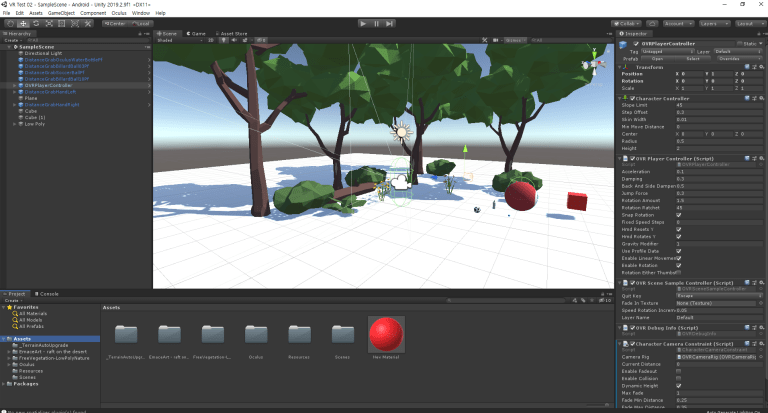Open the Layers dropdown
Viewport: 768px width, 413px height.
click(x=713, y=22)
